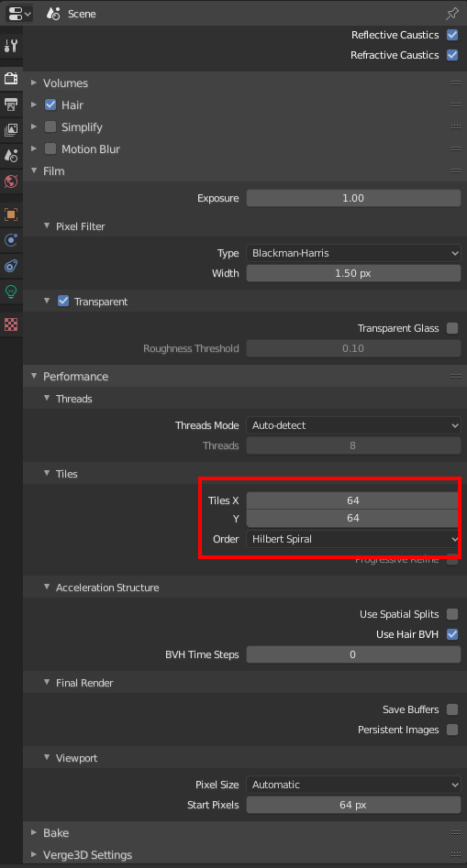Expand the Motion Blur panel
467x868 pixels.
click(x=34, y=148)
